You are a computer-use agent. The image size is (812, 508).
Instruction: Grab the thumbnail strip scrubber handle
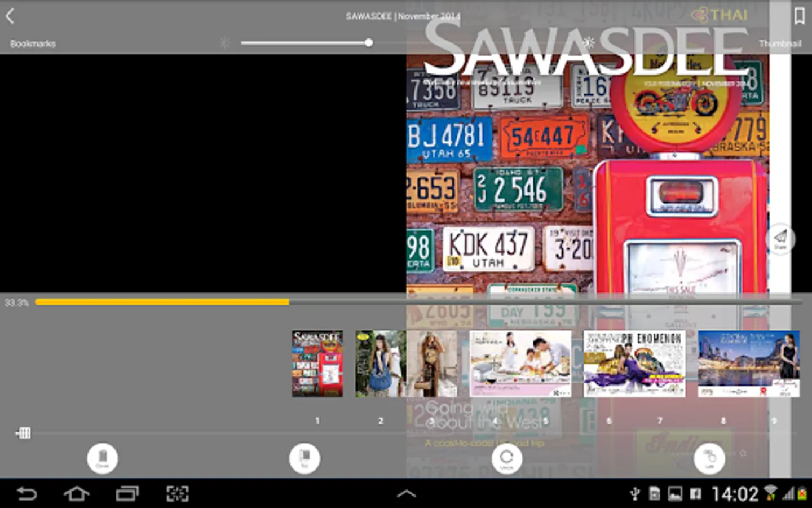[23, 433]
